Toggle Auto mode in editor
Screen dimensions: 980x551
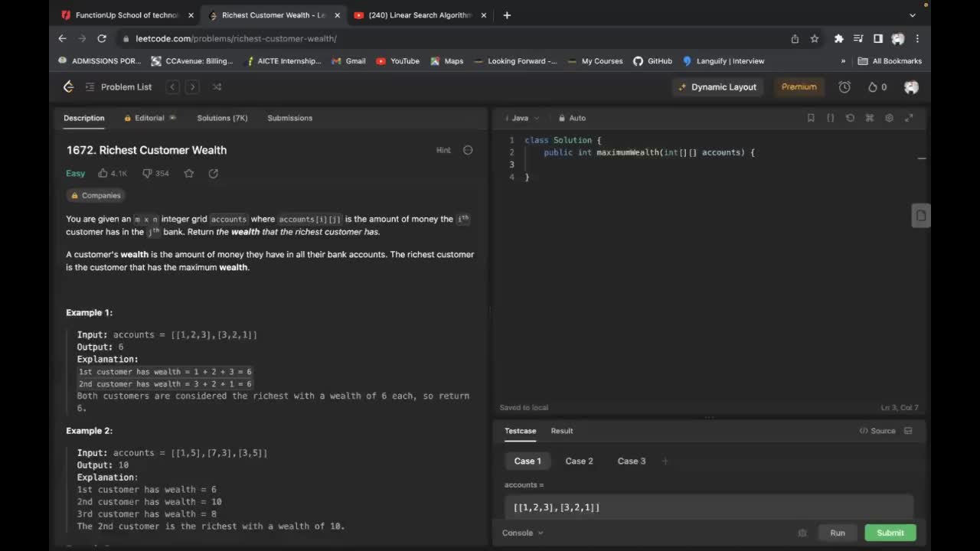pyautogui.click(x=572, y=118)
